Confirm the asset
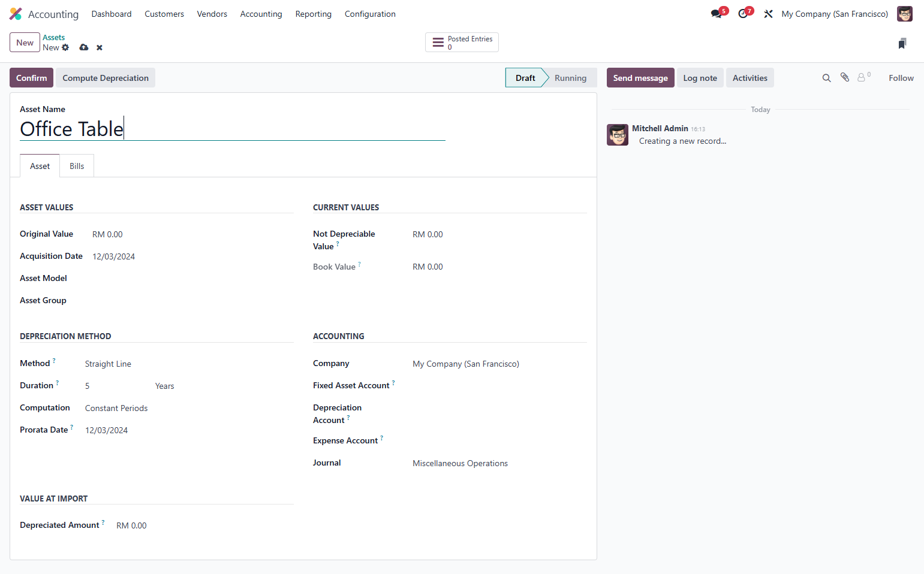This screenshot has height=574, width=924. [x=31, y=78]
